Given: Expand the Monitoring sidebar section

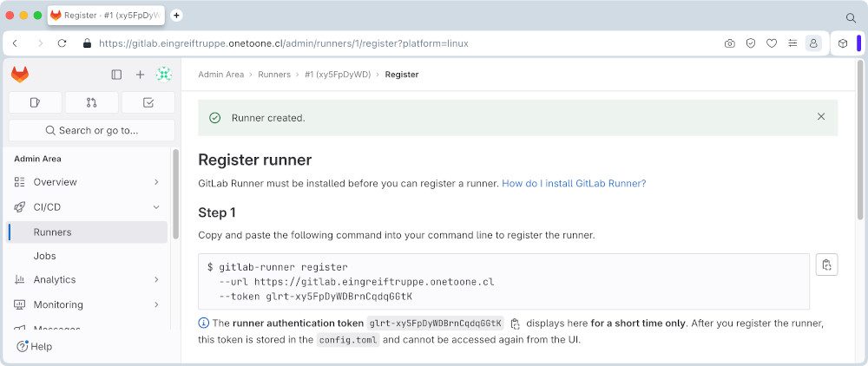Looking at the screenshot, I should pos(88,304).
